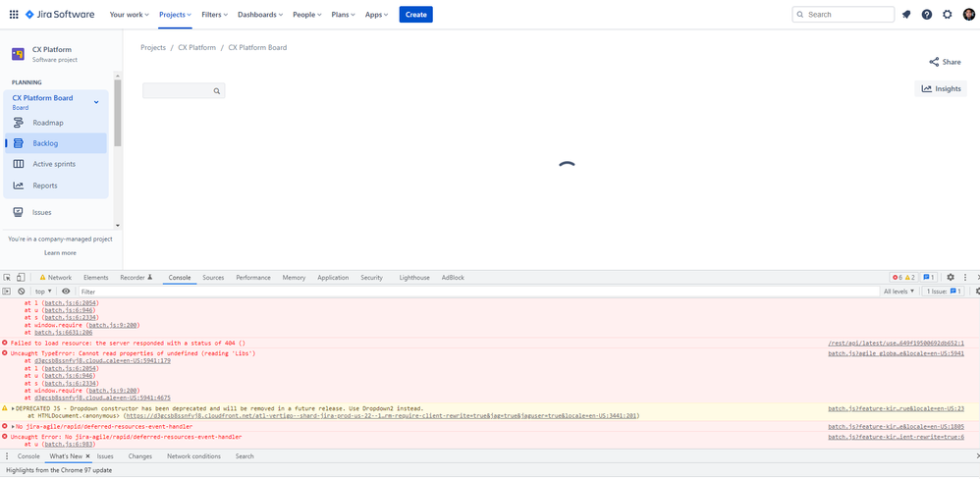980x479 pixels.
Task: Click the sidebar vertical scrollbar thumb
Action: pos(118,113)
